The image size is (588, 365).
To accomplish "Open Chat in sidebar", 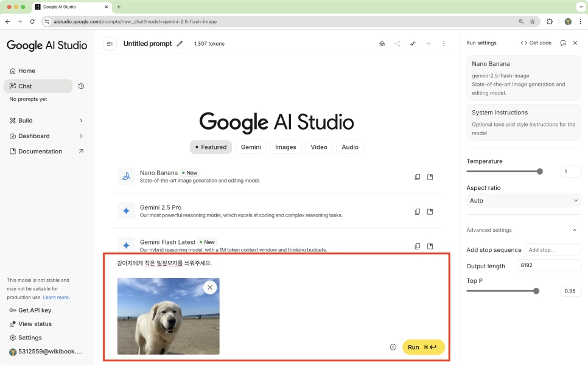I will pos(38,86).
